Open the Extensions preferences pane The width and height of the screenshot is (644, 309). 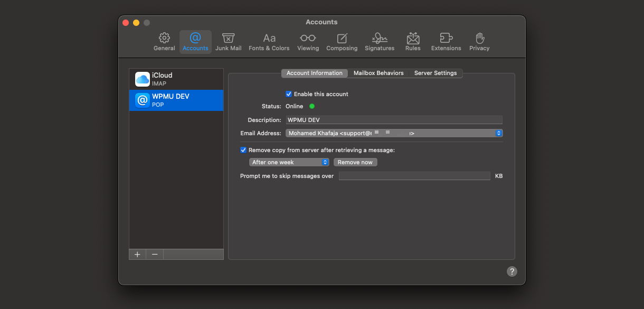[446, 41]
